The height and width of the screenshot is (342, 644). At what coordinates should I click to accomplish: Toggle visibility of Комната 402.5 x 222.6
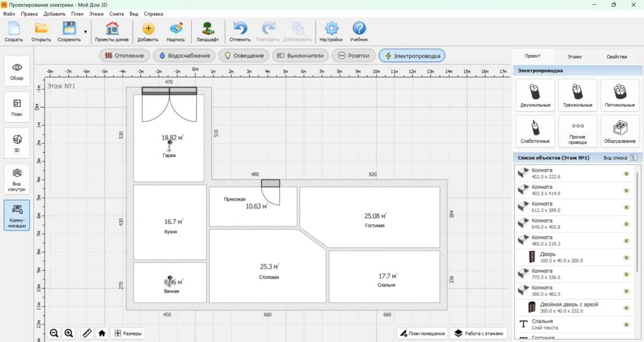[626, 174]
